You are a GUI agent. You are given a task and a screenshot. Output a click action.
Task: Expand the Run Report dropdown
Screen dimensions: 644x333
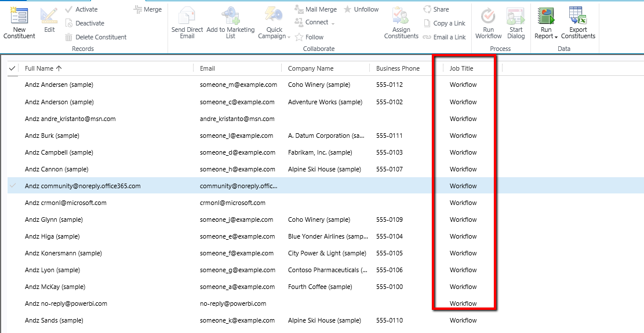point(556,36)
